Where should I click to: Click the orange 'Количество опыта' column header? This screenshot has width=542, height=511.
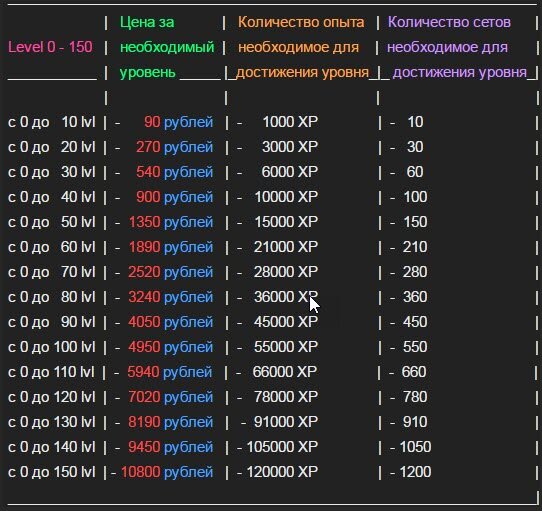point(301,22)
